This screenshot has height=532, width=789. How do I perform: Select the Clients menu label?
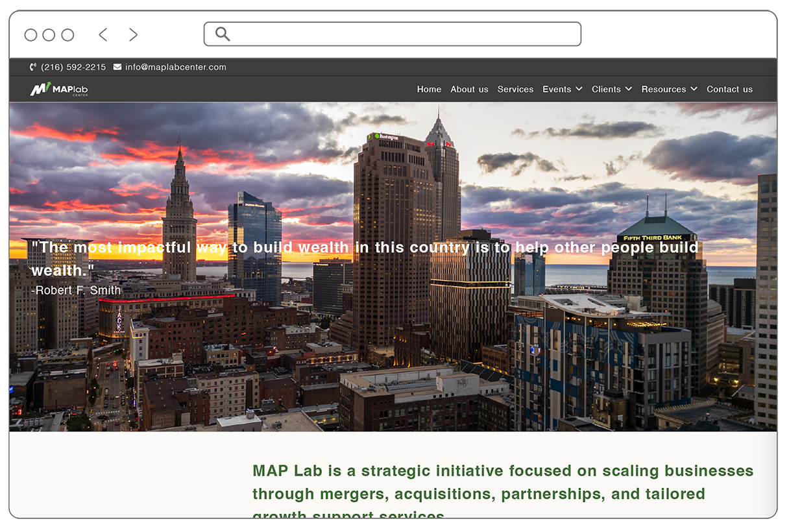[x=606, y=90]
